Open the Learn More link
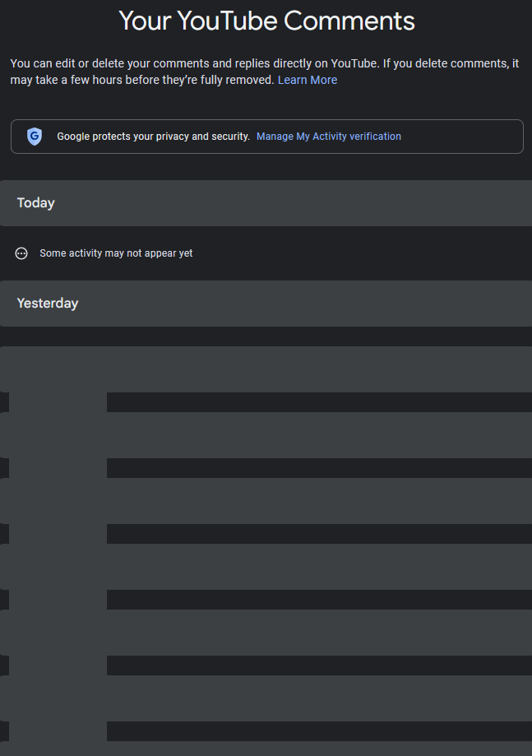Viewport: 532px width, 756px height. [307, 80]
